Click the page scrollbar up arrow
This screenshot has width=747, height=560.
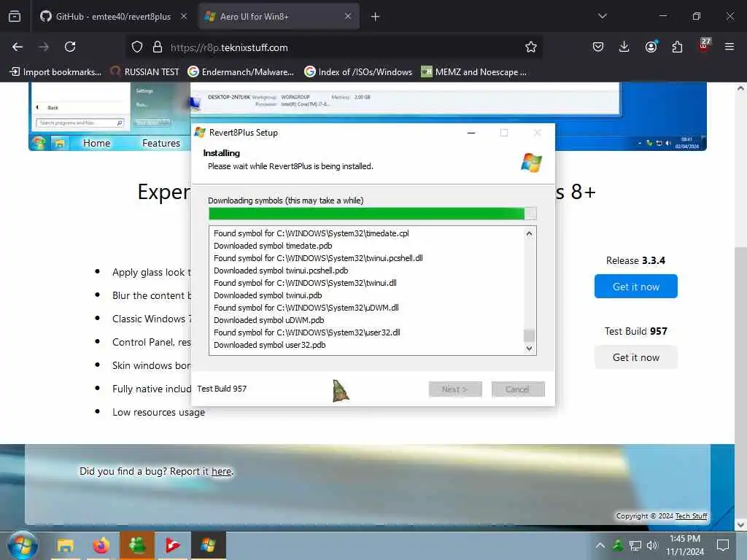[740, 88]
